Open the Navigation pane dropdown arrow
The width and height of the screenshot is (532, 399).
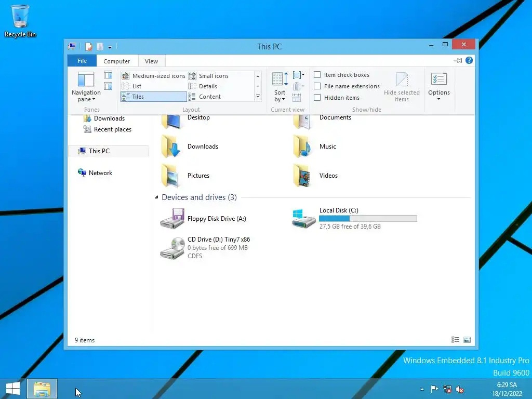pyautogui.click(x=94, y=99)
